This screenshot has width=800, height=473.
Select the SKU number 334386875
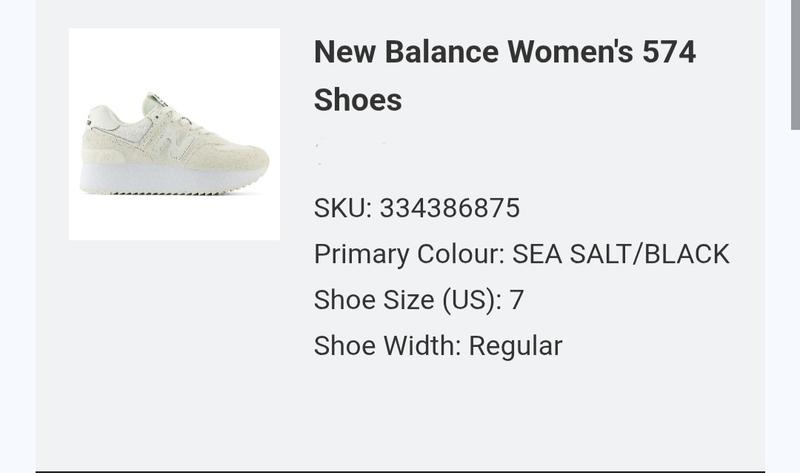(449, 208)
